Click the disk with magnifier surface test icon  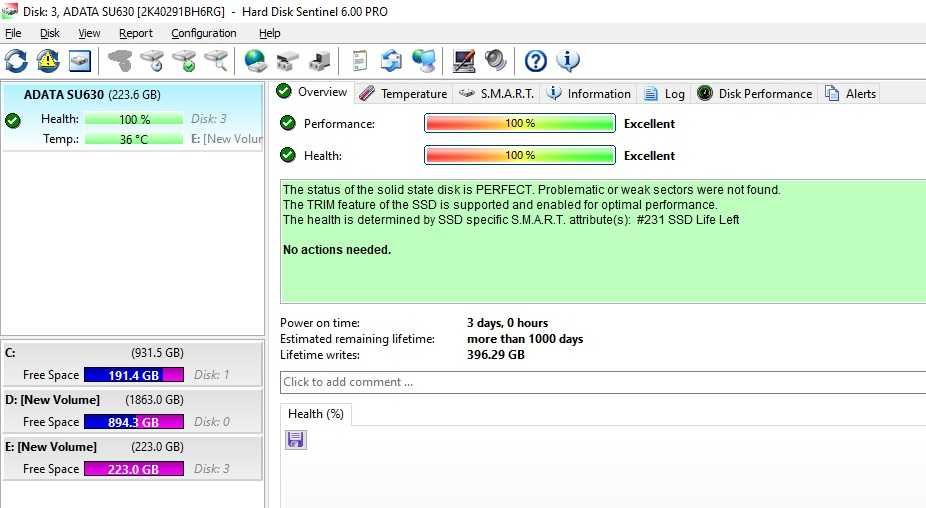click(x=216, y=61)
